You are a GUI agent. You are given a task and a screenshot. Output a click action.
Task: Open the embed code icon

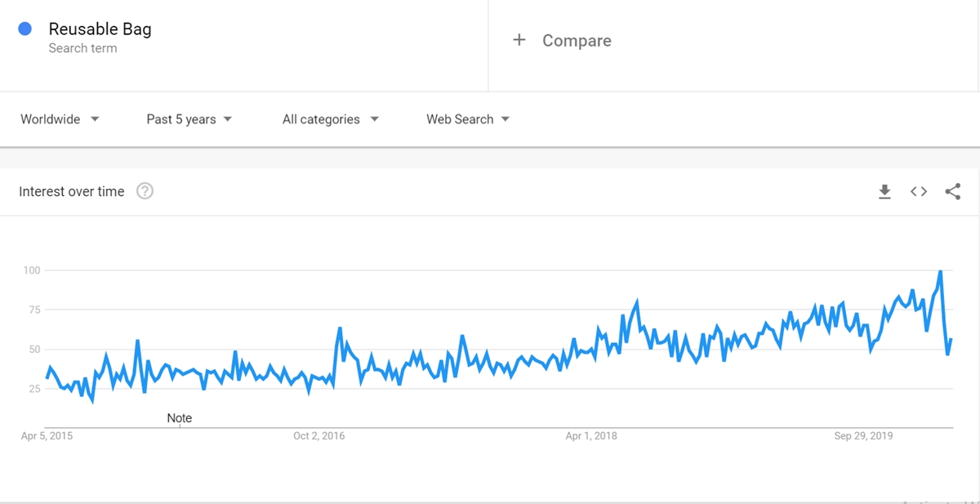(919, 192)
